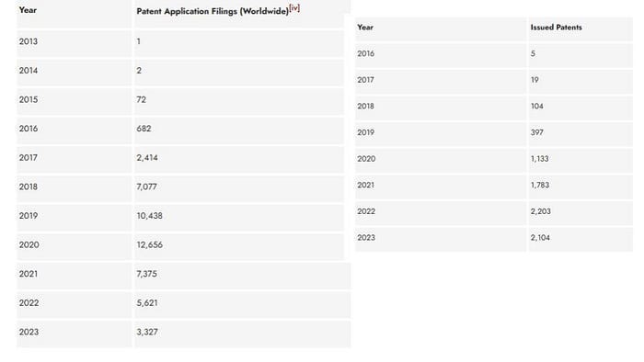
Task: Click the 2,203 issued patents value
Action: click(x=541, y=211)
